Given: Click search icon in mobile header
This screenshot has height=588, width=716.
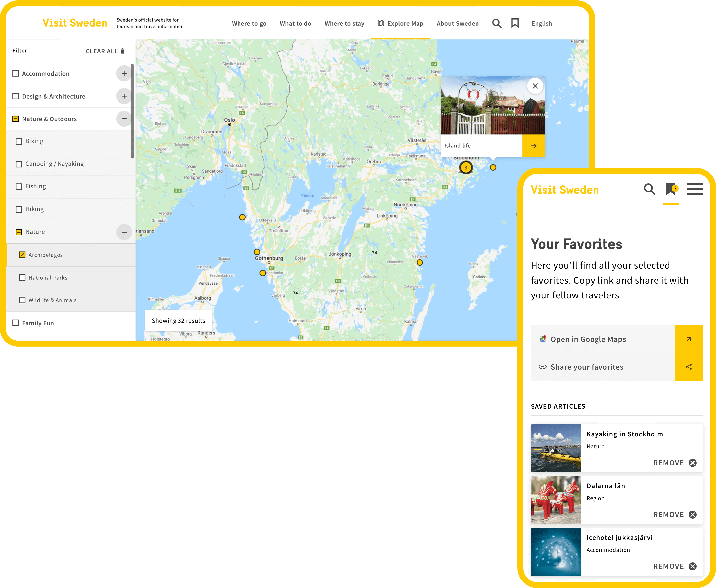Looking at the screenshot, I should pos(649,189).
